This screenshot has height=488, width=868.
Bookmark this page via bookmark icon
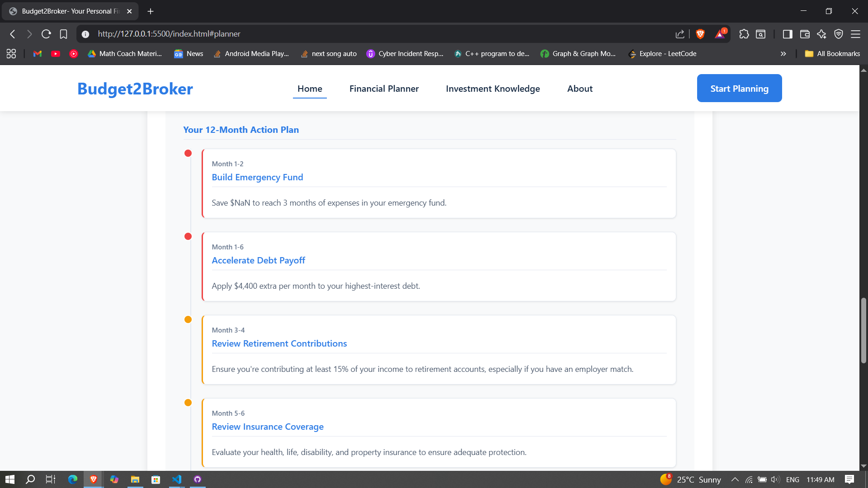64,34
